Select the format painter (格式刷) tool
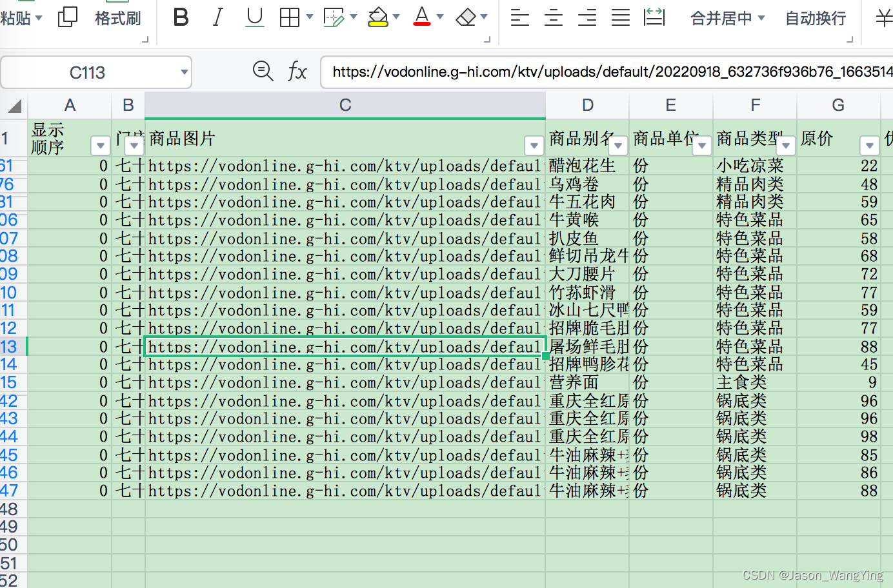893x588 pixels. (118, 19)
